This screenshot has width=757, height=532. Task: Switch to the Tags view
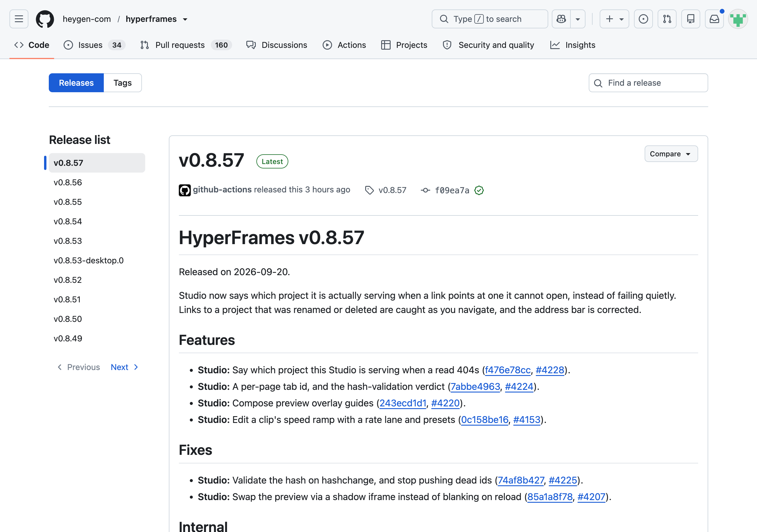pyautogui.click(x=123, y=83)
